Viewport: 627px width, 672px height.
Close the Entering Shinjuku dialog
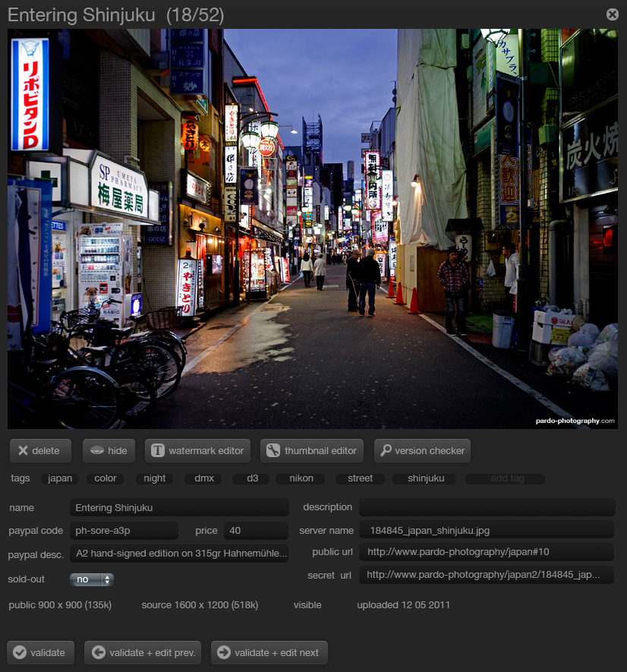click(612, 14)
